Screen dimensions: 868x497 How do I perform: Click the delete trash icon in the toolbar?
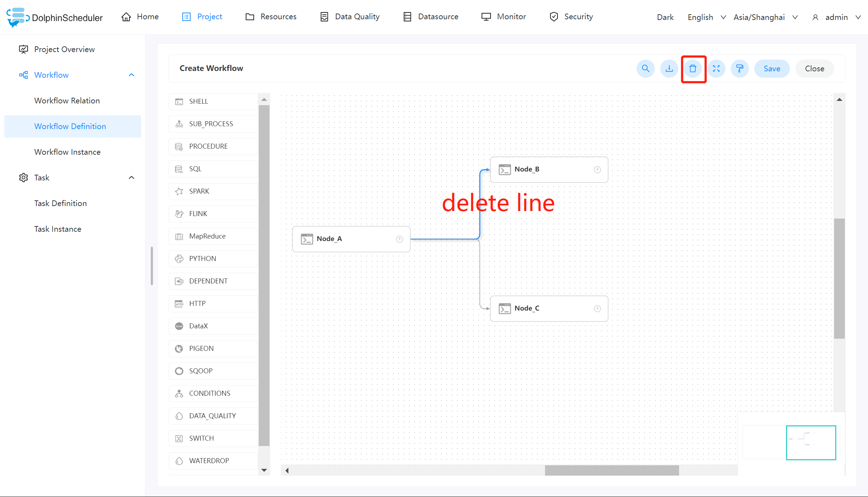(x=693, y=68)
